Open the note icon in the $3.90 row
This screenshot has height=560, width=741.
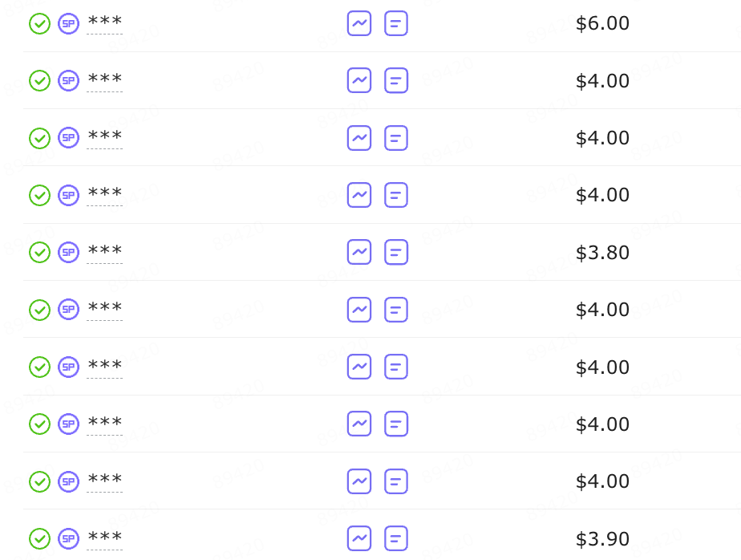pos(396,538)
